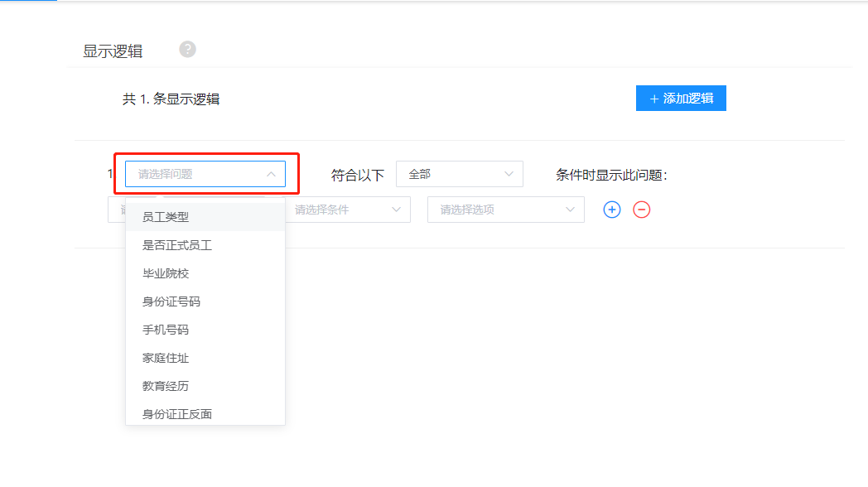Screen dimensions: 868x487
Task: Click the help question mark icon
Action: (188, 50)
